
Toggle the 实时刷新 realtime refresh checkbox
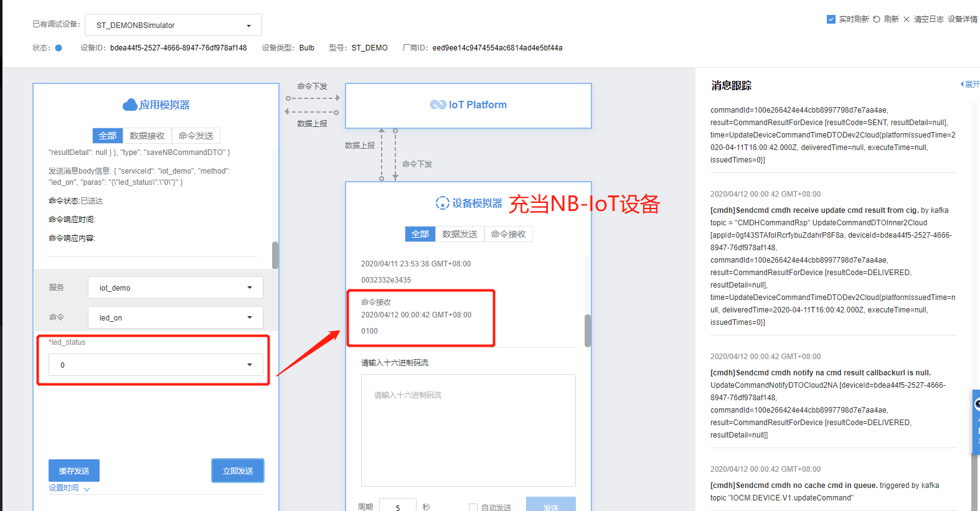coord(831,19)
